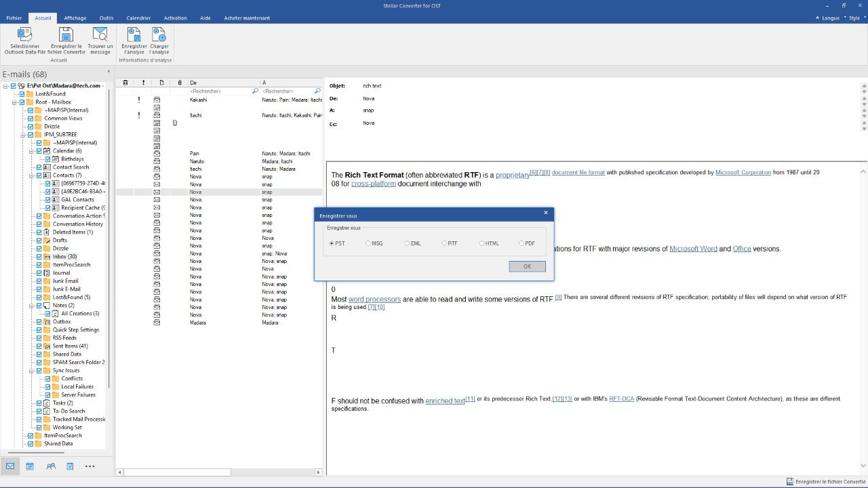The width and height of the screenshot is (868, 488).
Task: Select the MSG radio option
Action: [368, 243]
